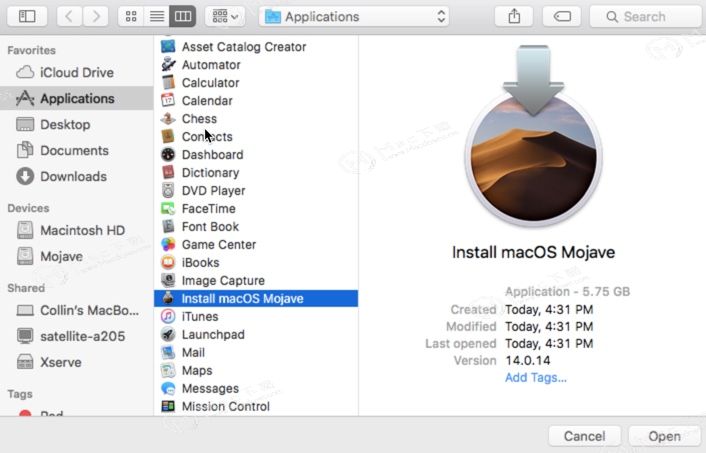Click the Open button

(665, 436)
